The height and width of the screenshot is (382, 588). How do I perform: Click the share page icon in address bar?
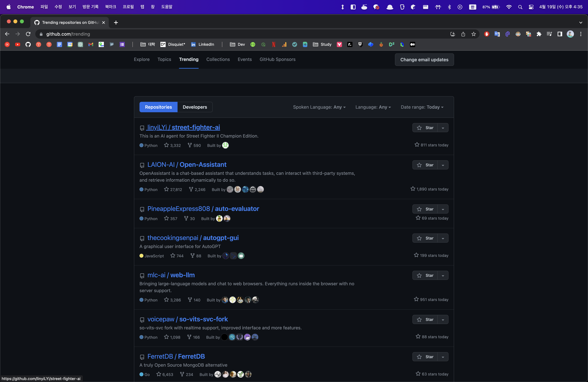pos(463,34)
